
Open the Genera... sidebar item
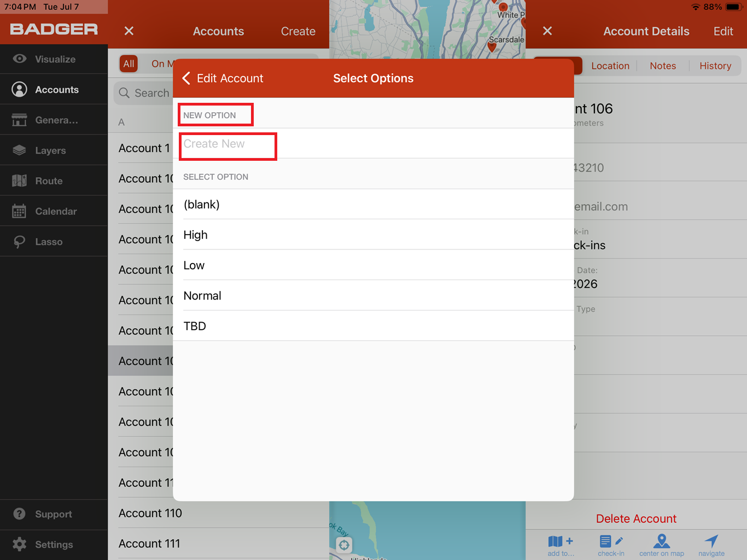(x=54, y=120)
